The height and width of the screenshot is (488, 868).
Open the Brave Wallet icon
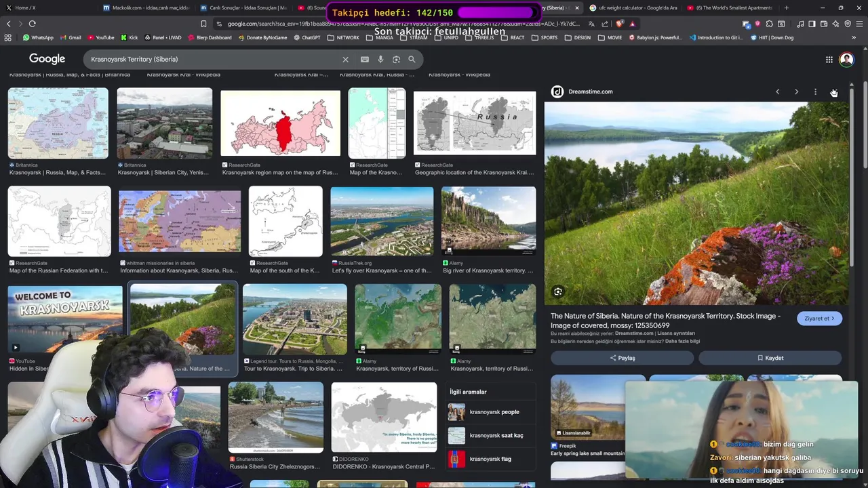[x=824, y=24]
